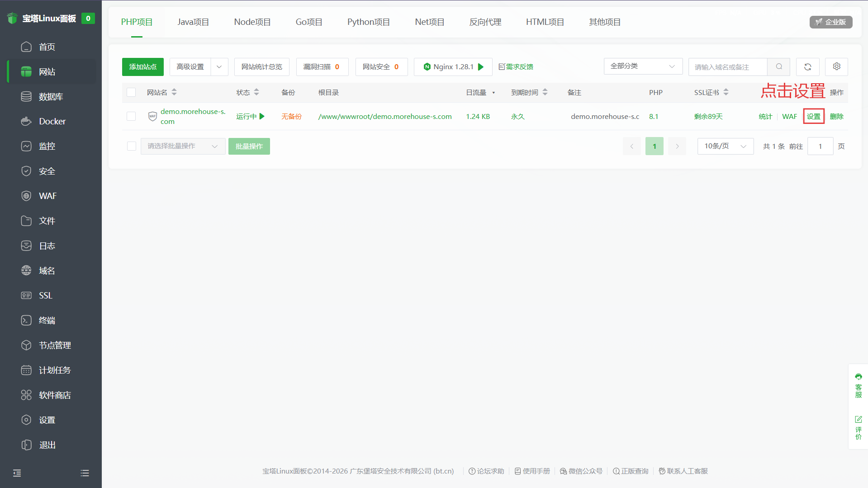Open 设置 for the demo site row
Screen dimensions: 868x488
(x=813, y=116)
